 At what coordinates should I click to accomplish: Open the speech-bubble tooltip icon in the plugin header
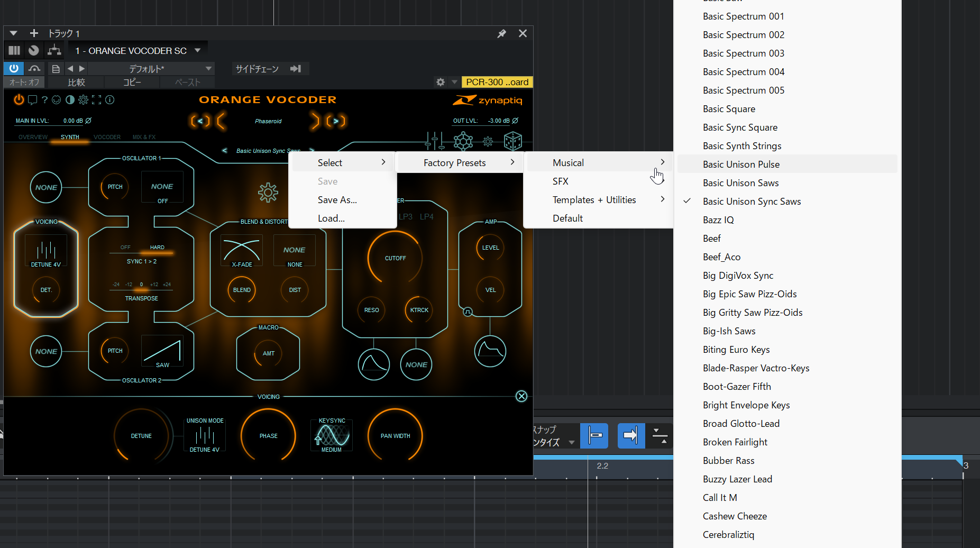[x=32, y=99]
